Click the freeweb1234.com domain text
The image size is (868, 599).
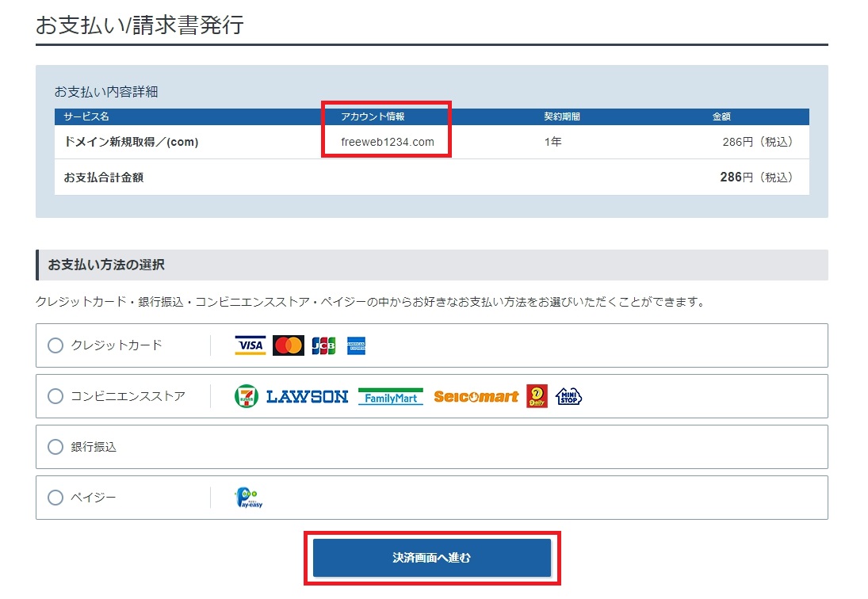click(x=388, y=142)
